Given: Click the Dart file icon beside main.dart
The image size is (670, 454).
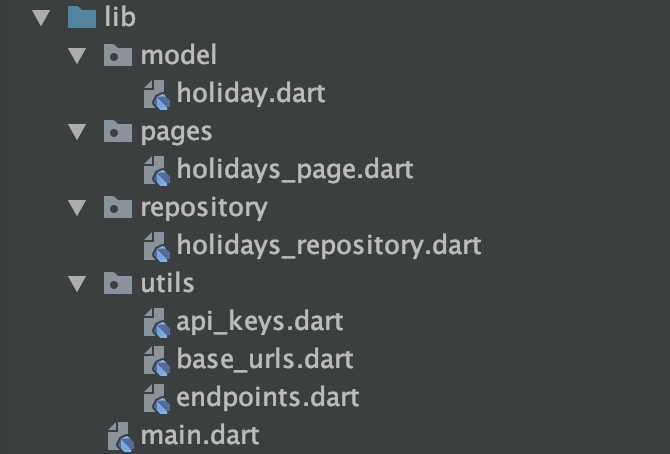Looking at the screenshot, I should 121,437.
